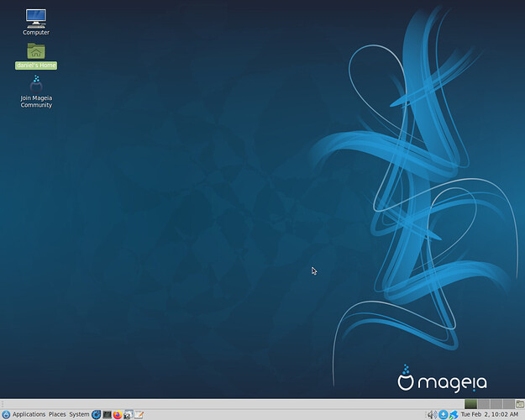Screen dimensions: 525x420
Task: Click the show desktop button
Action: coord(520,403)
